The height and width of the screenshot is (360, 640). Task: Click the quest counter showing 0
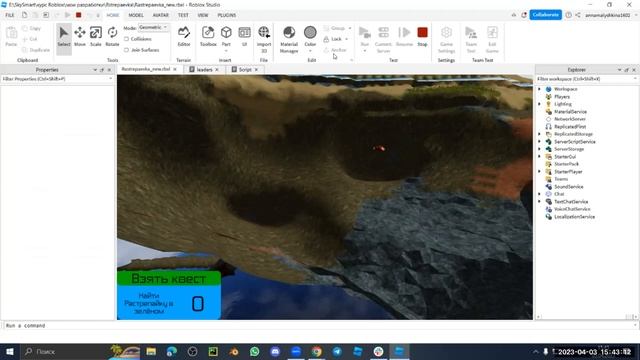(x=198, y=304)
